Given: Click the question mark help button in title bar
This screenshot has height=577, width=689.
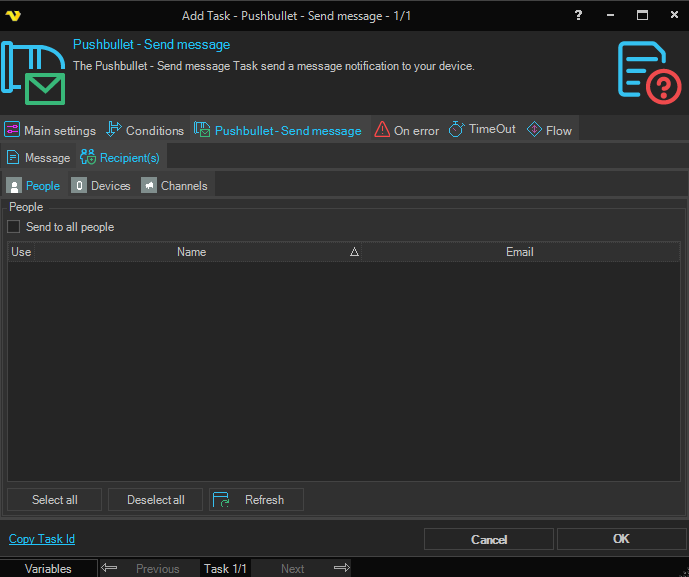Looking at the screenshot, I should pyautogui.click(x=578, y=15).
